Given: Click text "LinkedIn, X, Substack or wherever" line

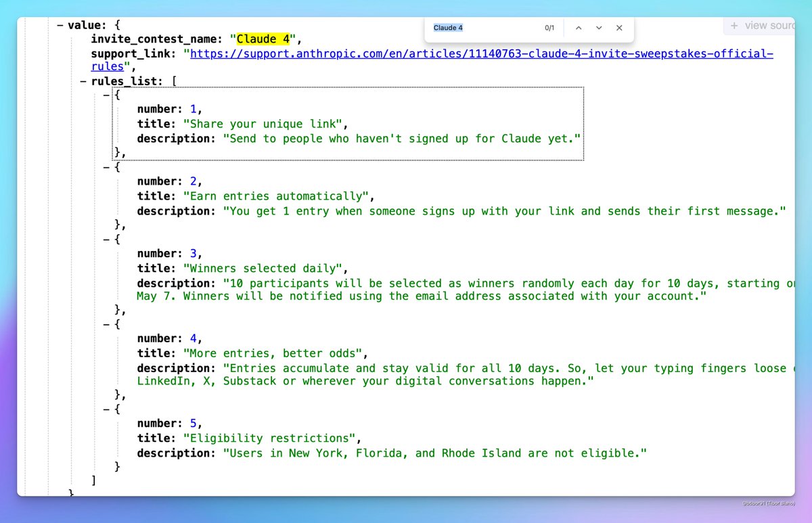Looking at the screenshot, I should 365,381.
